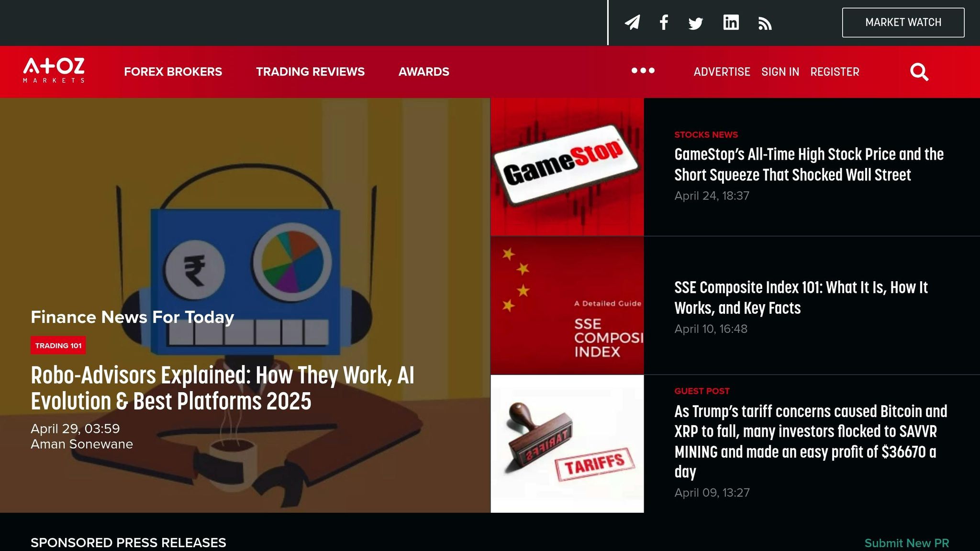Click the SSE Composite Index thumbnail
Viewport: 980px width, 551px height.
click(x=567, y=305)
